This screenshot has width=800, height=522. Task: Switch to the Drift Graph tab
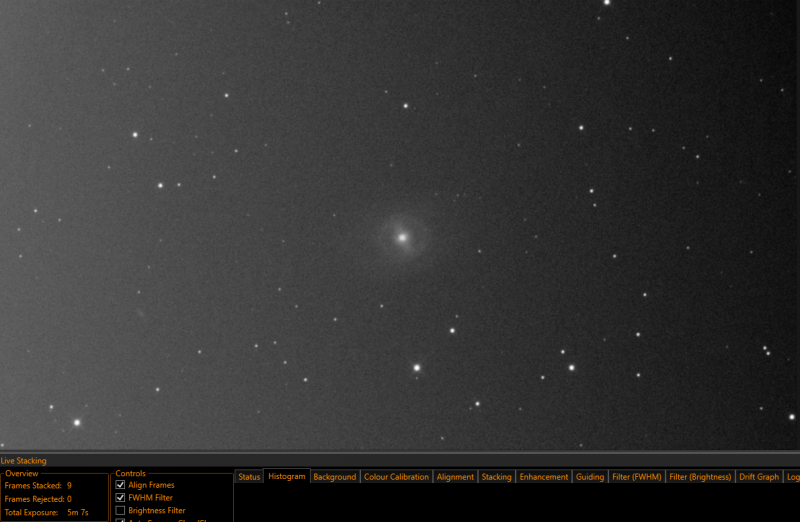759,477
